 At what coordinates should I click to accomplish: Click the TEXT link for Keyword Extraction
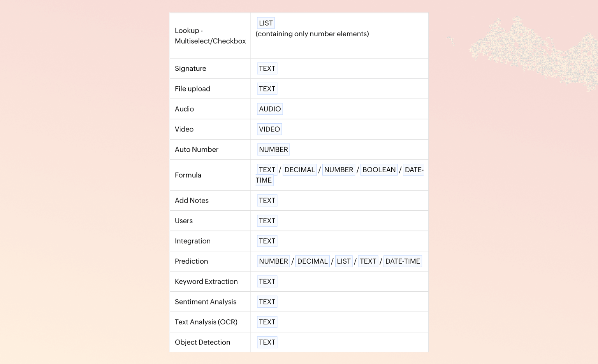pyautogui.click(x=267, y=282)
